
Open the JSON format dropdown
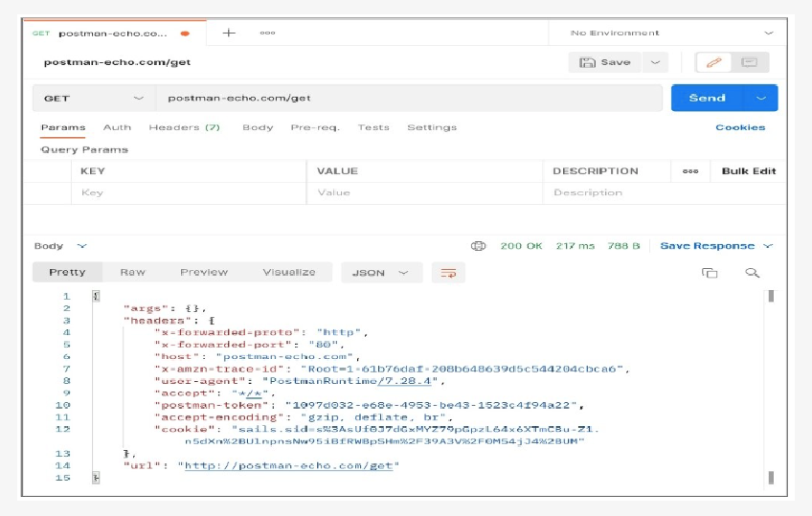(381, 273)
